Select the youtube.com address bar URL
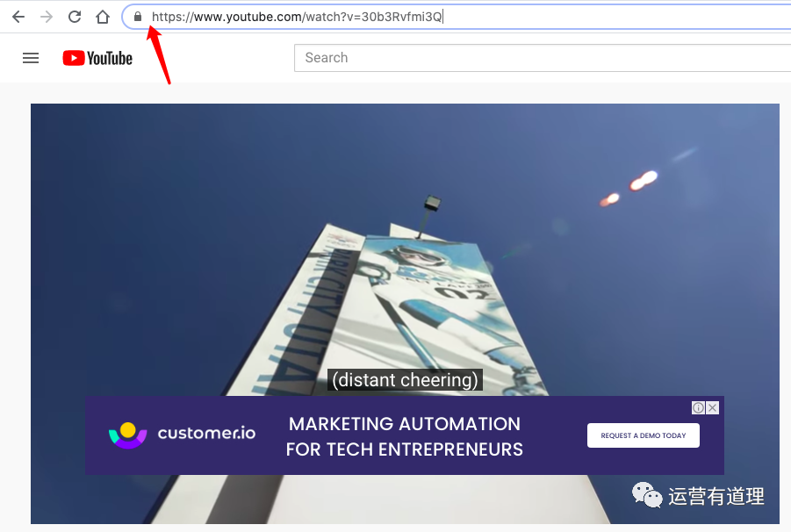Image resolution: width=791 pixels, height=532 pixels. (x=297, y=17)
